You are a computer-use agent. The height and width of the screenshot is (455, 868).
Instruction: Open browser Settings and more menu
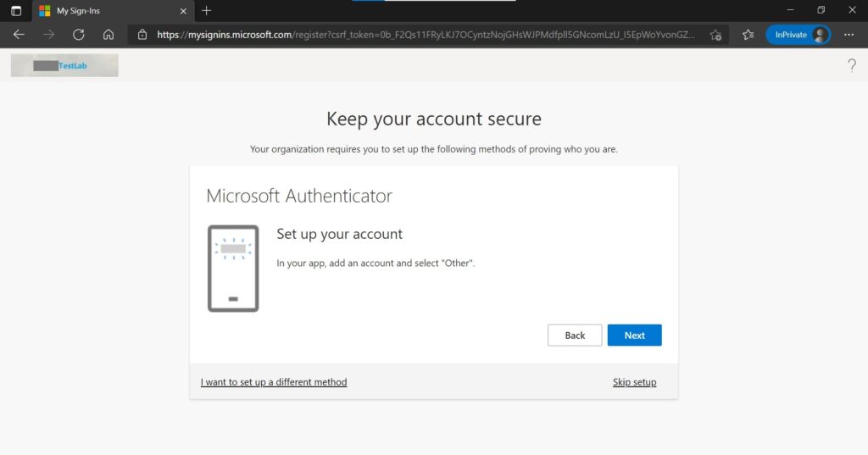coord(849,35)
